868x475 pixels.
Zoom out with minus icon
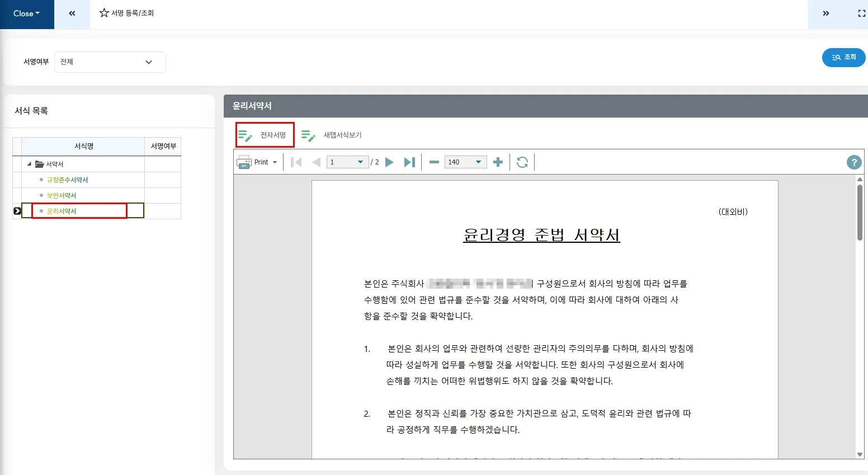(x=434, y=162)
